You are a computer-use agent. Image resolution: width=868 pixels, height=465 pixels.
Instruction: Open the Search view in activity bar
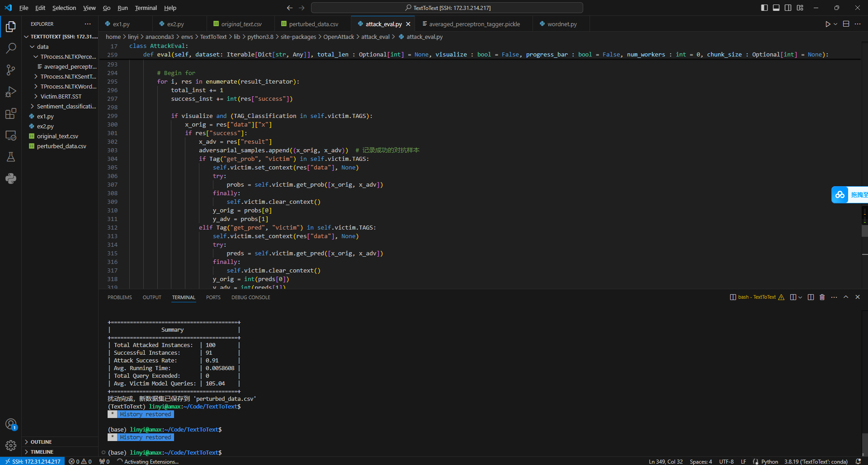point(11,48)
